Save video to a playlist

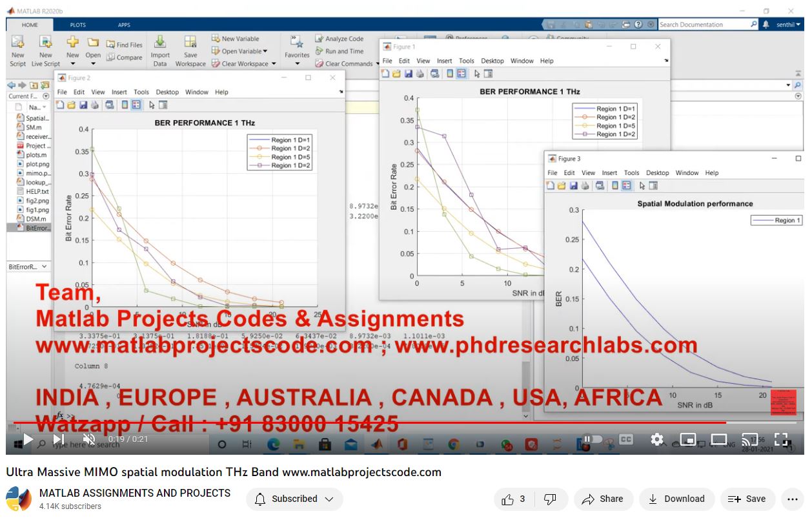747,499
